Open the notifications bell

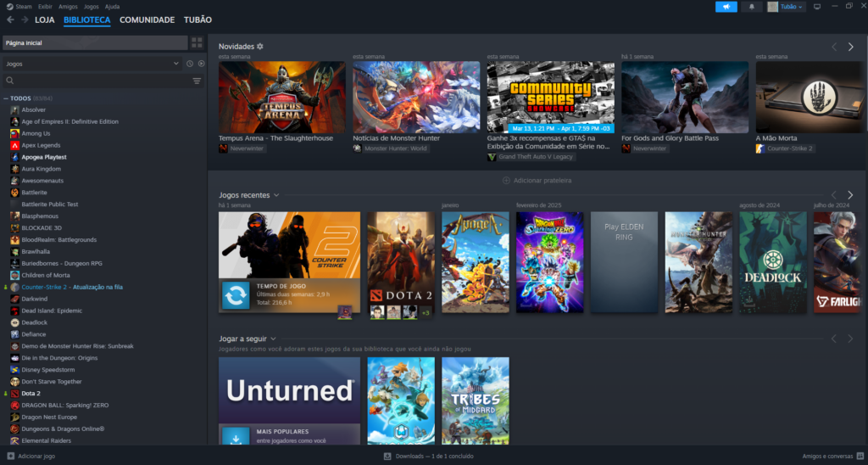pyautogui.click(x=752, y=7)
